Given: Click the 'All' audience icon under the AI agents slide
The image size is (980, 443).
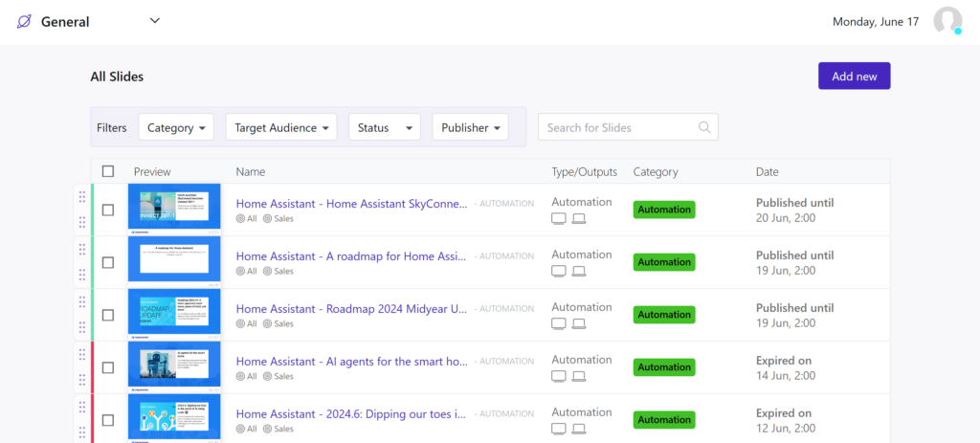Looking at the screenshot, I should coord(240,376).
